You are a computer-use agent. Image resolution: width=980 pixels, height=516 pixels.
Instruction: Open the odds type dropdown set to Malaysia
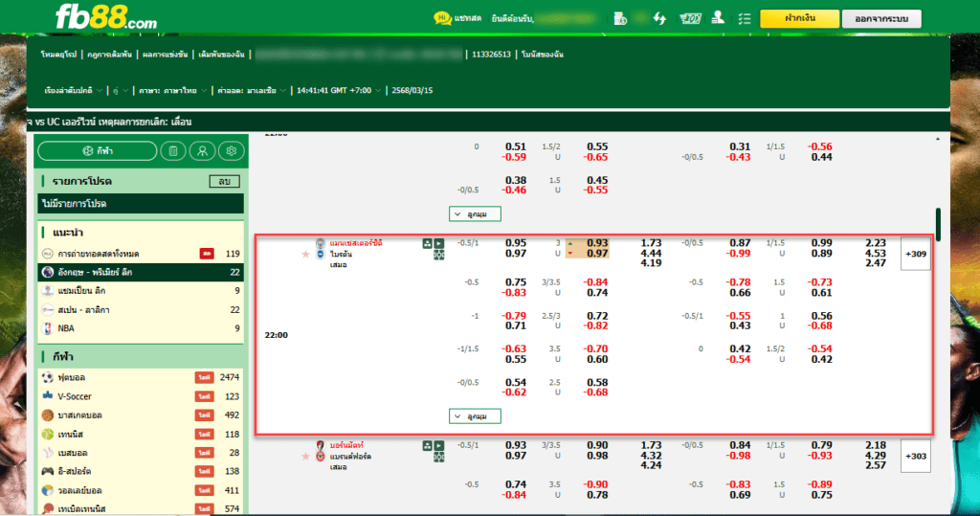[x=252, y=91]
